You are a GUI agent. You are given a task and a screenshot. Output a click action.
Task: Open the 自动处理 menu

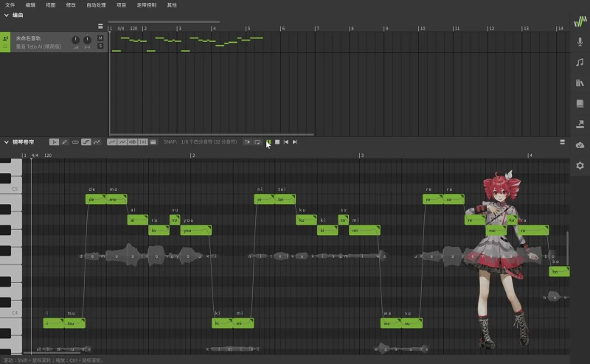96,4
